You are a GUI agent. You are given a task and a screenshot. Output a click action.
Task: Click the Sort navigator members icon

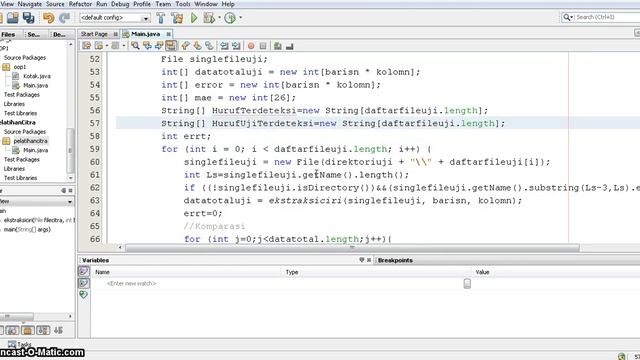(x=58, y=330)
